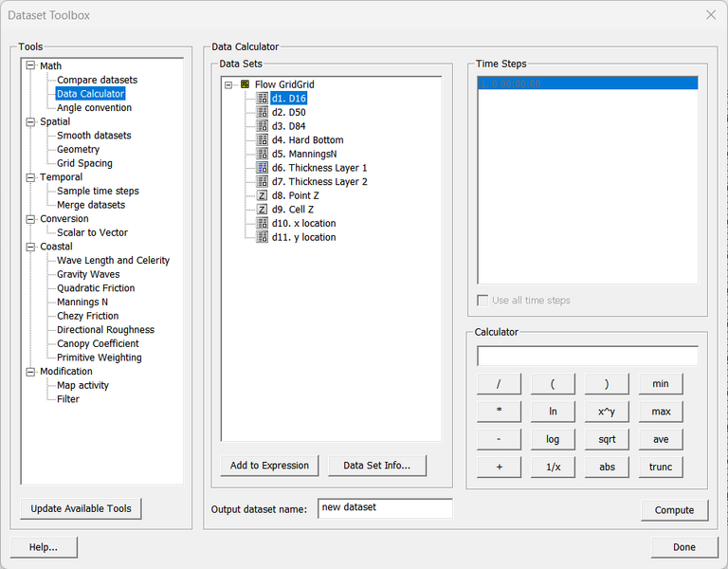Collapse the Modification tools group
The image size is (728, 569).
pos(30,372)
